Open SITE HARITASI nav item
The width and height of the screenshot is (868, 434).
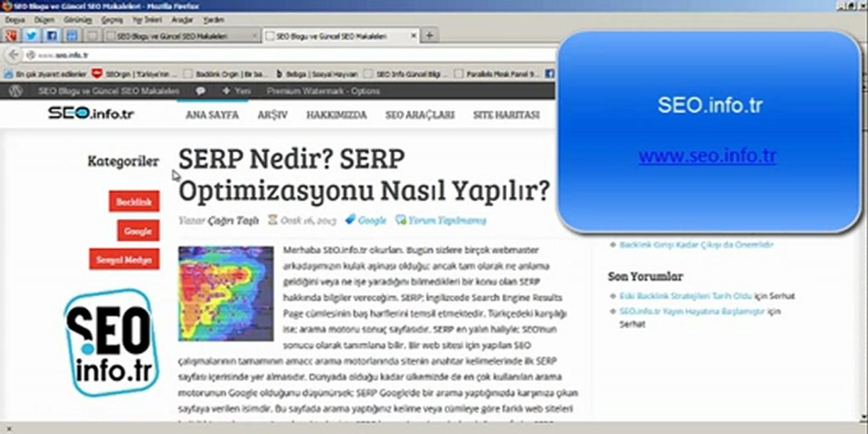coord(506,115)
